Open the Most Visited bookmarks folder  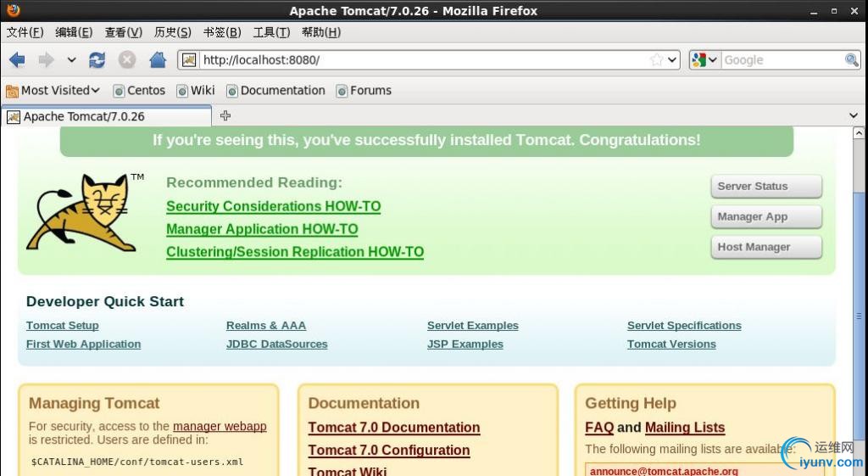pyautogui.click(x=53, y=90)
